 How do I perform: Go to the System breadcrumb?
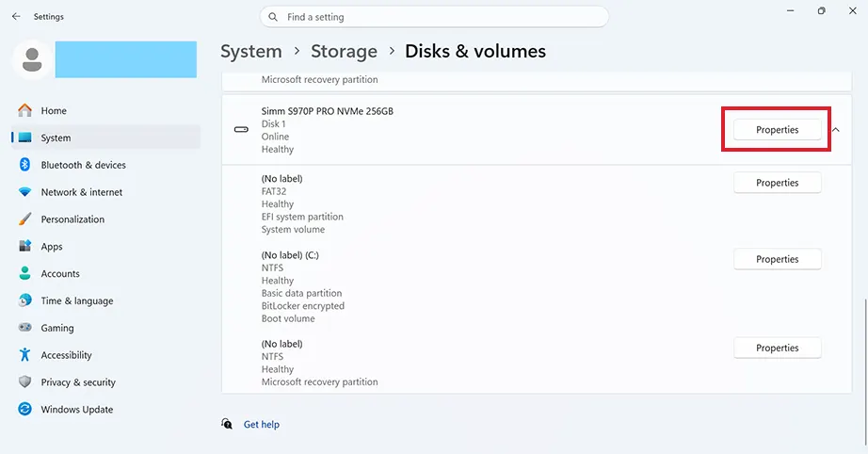click(251, 51)
